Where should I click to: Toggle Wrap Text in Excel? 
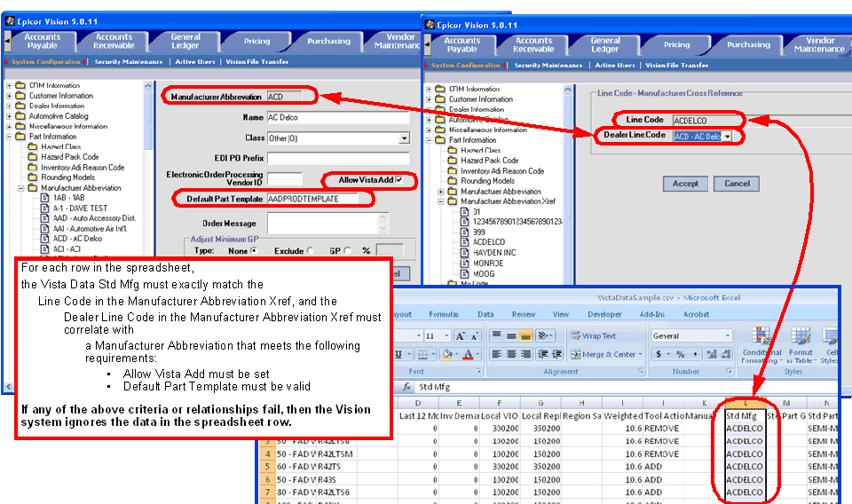(x=594, y=335)
